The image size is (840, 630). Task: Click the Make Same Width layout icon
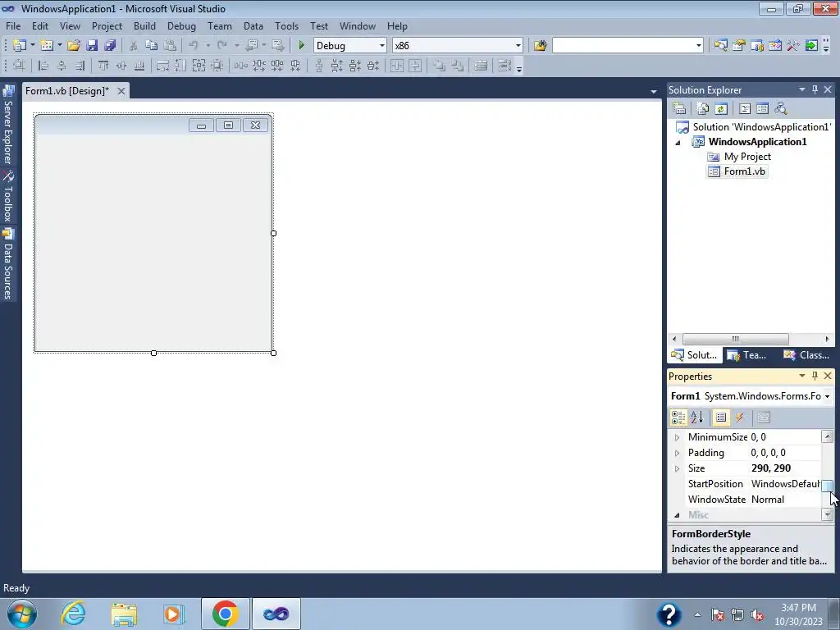tap(162, 66)
